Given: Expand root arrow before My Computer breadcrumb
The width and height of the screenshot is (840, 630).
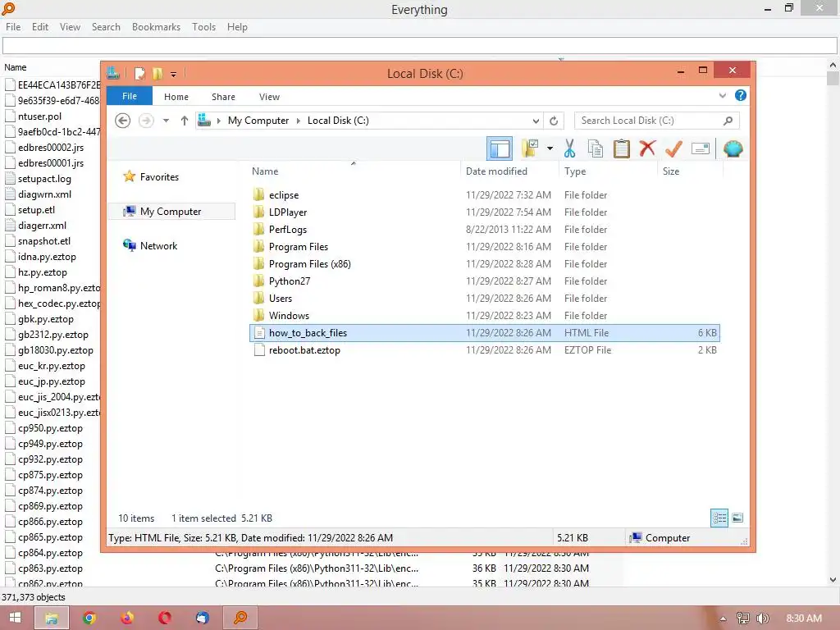Looking at the screenshot, I should click(x=218, y=121).
